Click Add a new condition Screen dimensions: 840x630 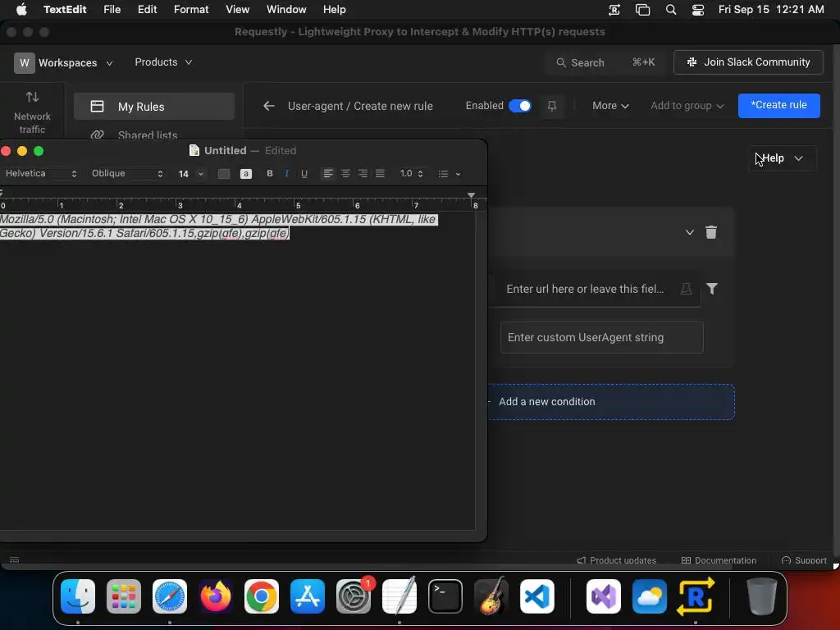point(610,402)
